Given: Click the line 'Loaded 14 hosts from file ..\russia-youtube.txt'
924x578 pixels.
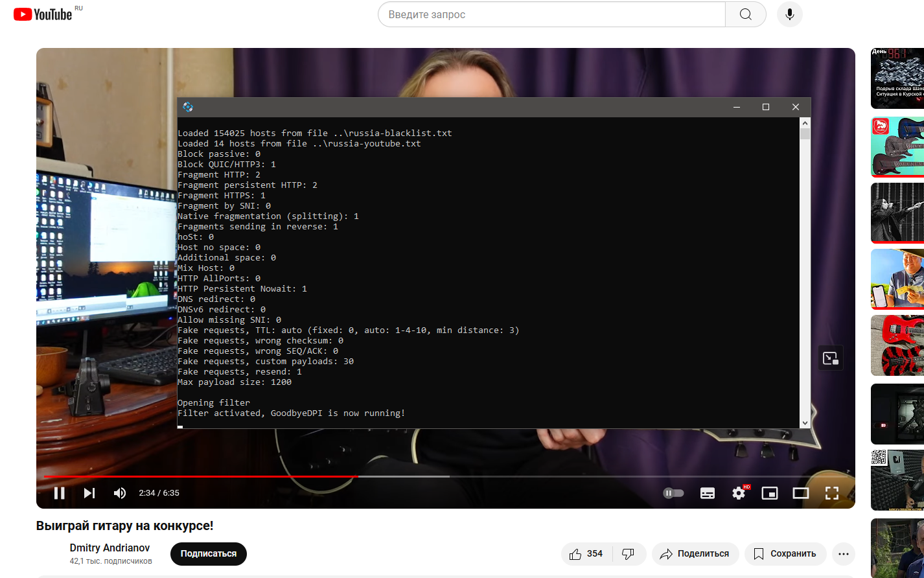Looking at the screenshot, I should pyautogui.click(x=299, y=144).
